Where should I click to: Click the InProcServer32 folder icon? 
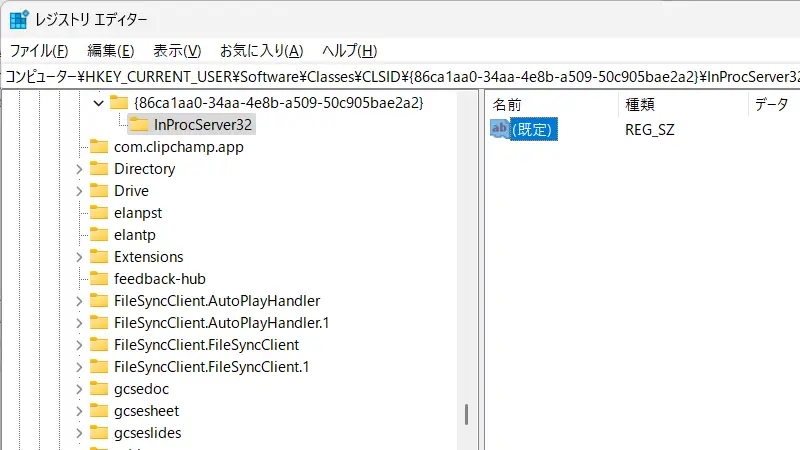point(139,125)
